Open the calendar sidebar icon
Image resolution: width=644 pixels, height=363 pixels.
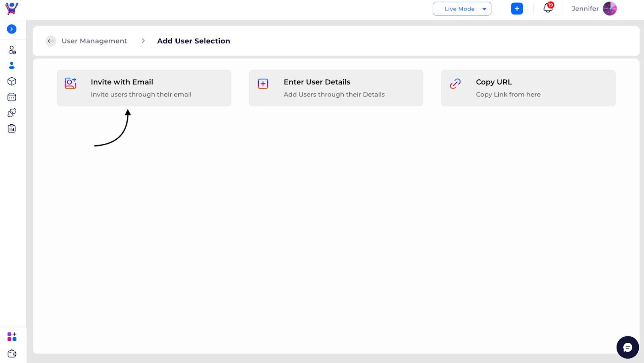pyautogui.click(x=12, y=97)
